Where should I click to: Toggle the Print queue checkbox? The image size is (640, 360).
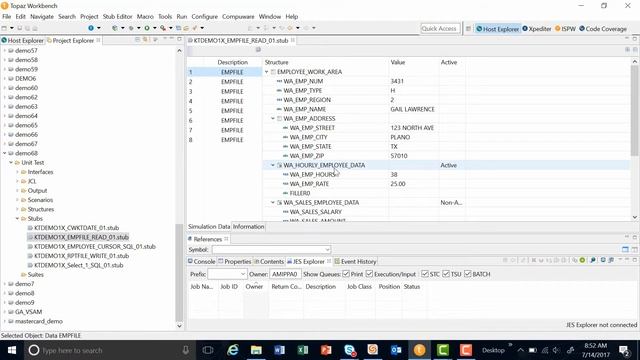tap(346, 274)
